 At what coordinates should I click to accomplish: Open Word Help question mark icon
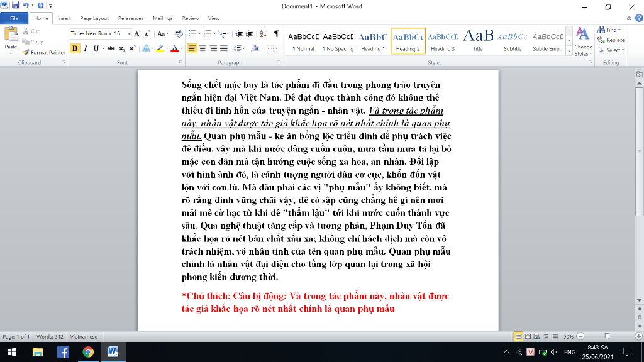point(639,18)
